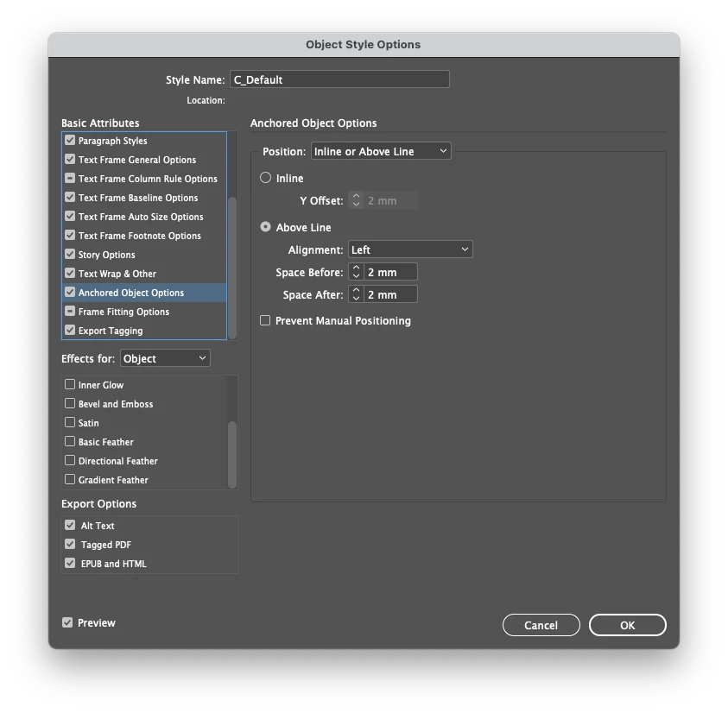The height and width of the screenshot is (713, 728).
Task: Open the Bevel and Emboss settings
Action: [116, 404]
